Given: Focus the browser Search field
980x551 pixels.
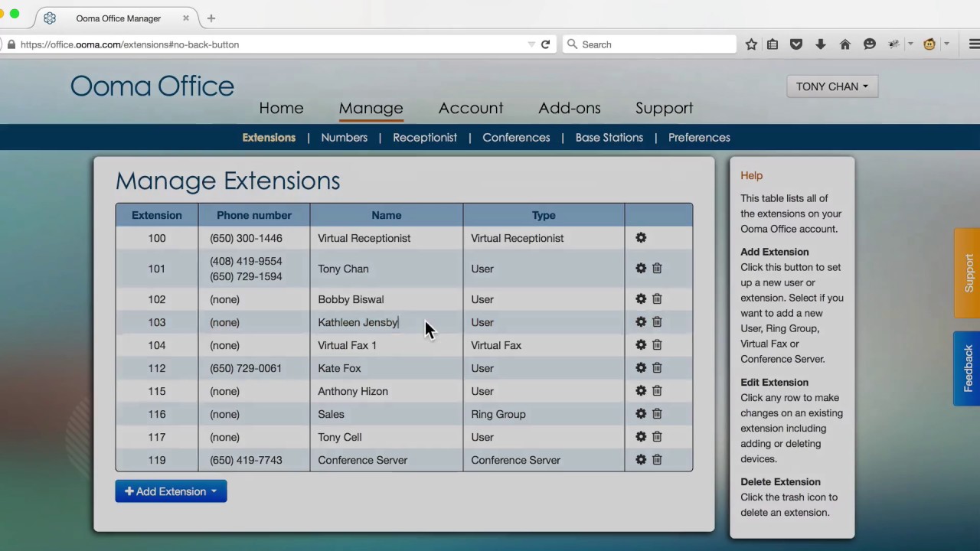Looking at the screenshot, I should coord(649,44).
